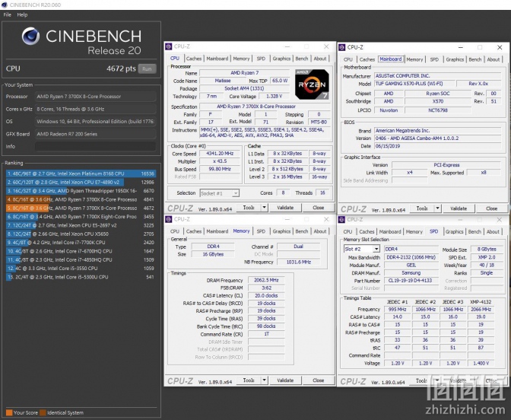Expand Tools arrow in Memory window
This screenshot has height=420, width=511.
(x=265, y=380)
